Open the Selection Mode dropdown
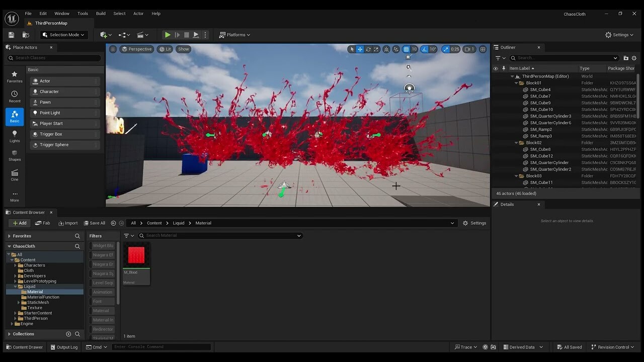This screenshot has width=644, height=362. tap(64, 35)
